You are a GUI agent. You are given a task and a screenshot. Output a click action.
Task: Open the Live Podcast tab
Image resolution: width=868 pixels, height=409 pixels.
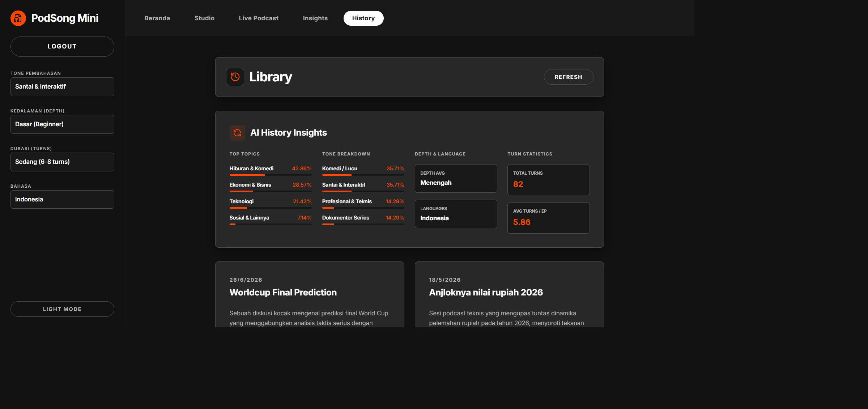[x=259, y=18]
